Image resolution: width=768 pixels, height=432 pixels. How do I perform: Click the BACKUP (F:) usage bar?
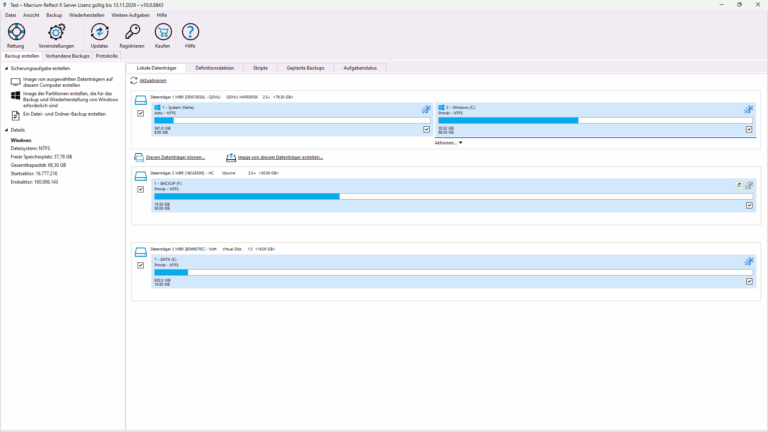coord(454,196)
